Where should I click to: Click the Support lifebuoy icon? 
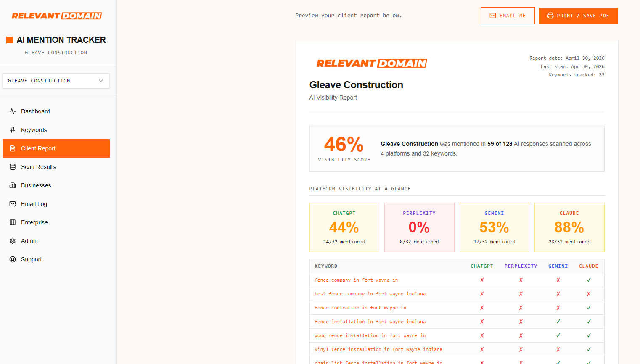(13, 259)
